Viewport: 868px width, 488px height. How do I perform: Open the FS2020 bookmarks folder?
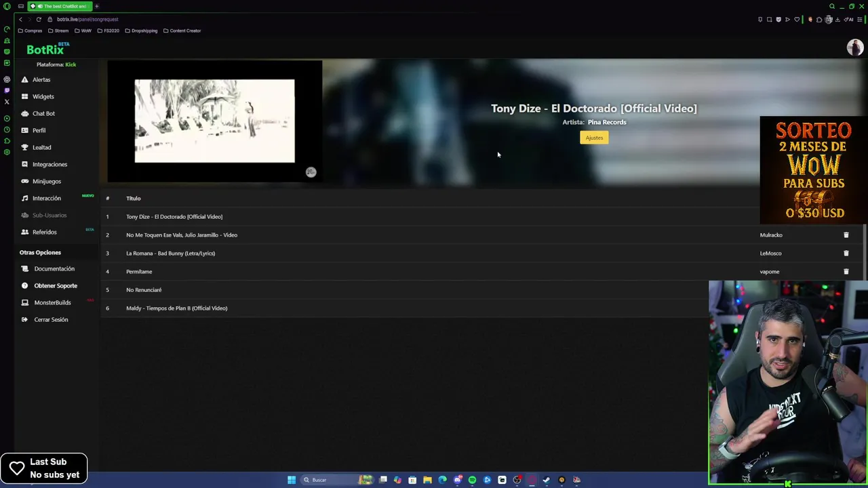pyautogui.click(x=108, y=30)
